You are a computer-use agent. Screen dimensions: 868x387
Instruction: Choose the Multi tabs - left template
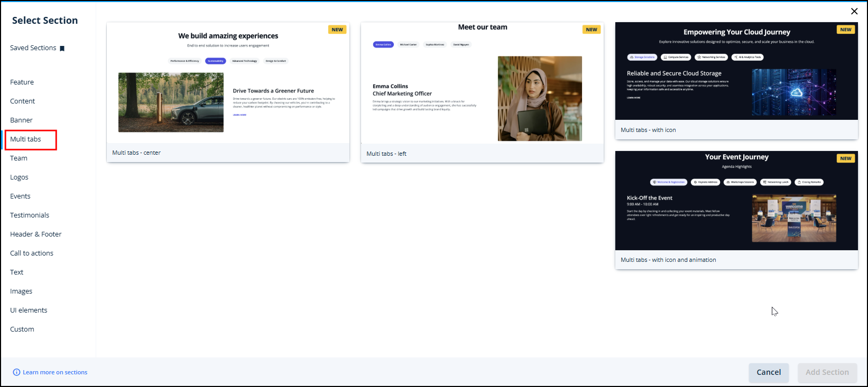point(482,92)
